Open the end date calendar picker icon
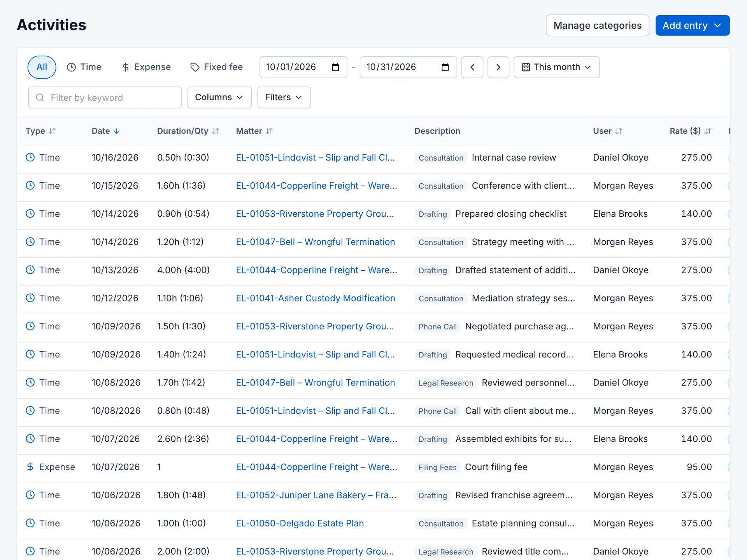The image size is (747, 560). coord(445,67)
